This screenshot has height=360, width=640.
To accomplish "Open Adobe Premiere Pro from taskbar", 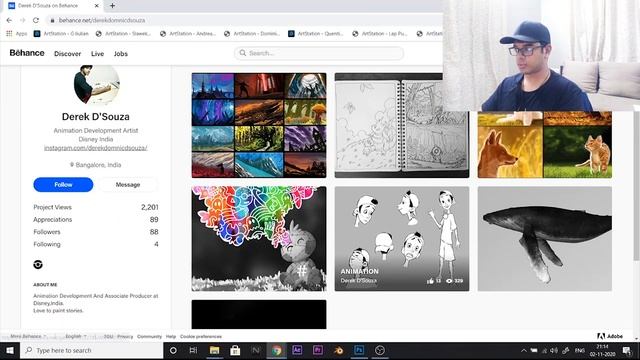I will click(318, 350).
